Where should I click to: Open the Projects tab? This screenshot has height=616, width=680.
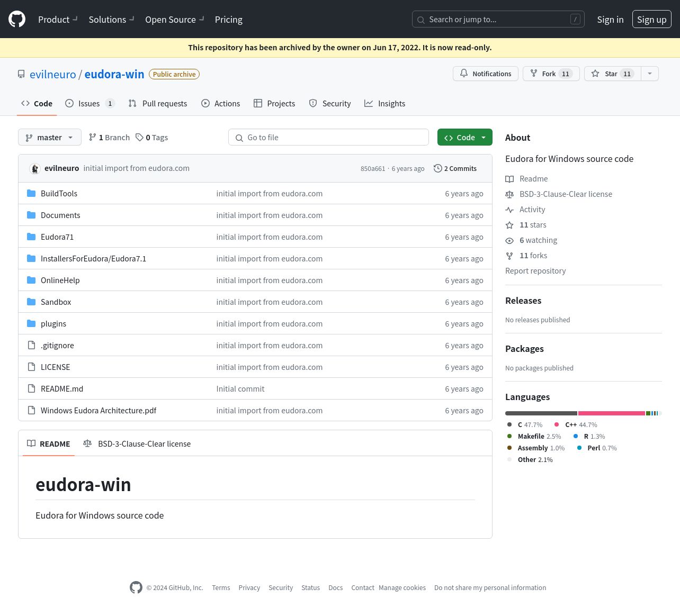(x=274, y=103)
